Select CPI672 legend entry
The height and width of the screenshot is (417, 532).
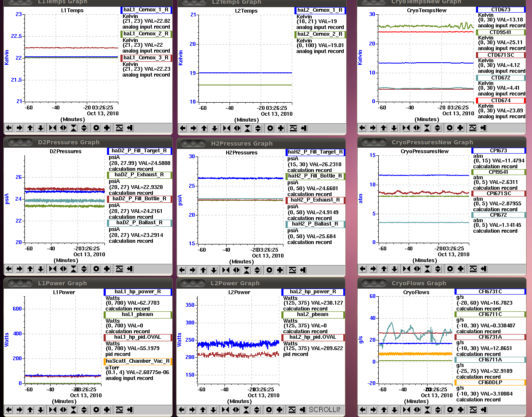point(498,215)
